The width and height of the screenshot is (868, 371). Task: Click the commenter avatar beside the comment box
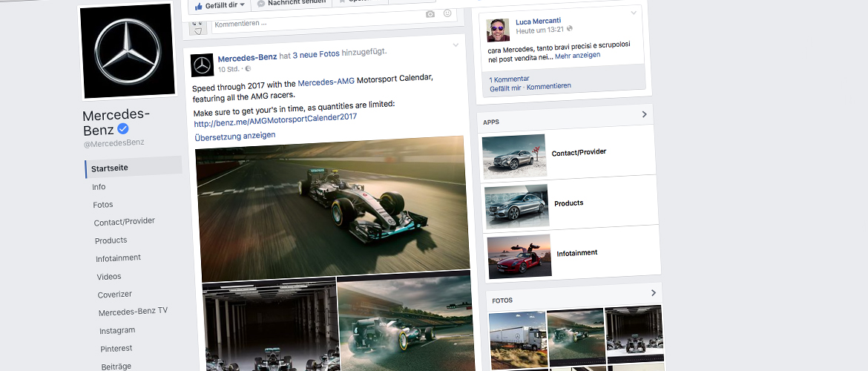tap(198, 26)
